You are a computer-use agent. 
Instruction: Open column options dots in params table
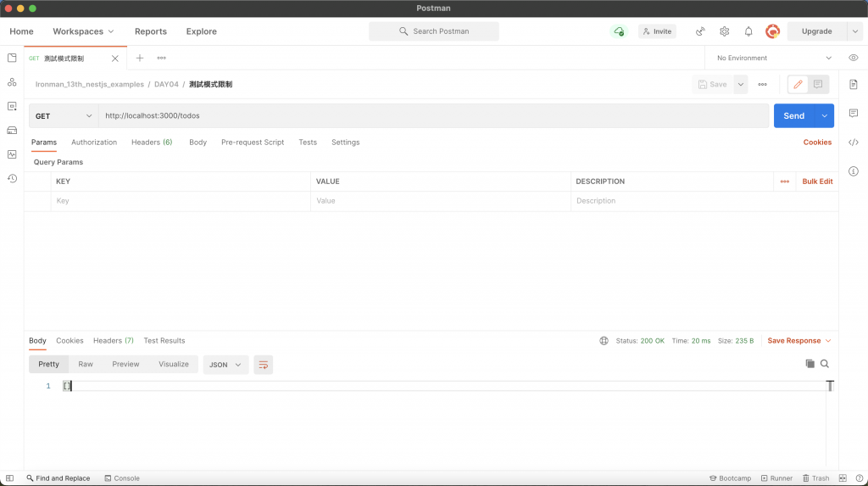[x=784, y=182]
